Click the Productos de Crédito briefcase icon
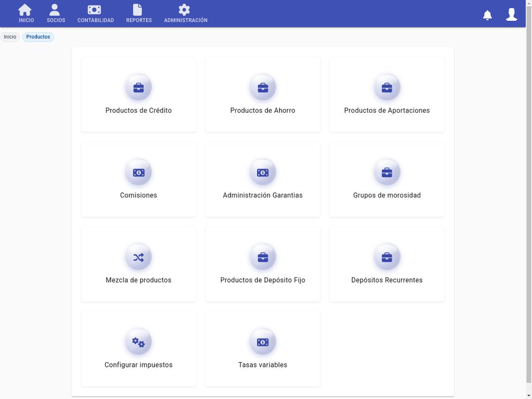Viewport: 532px width, 399px height. (x=138, y=87)
